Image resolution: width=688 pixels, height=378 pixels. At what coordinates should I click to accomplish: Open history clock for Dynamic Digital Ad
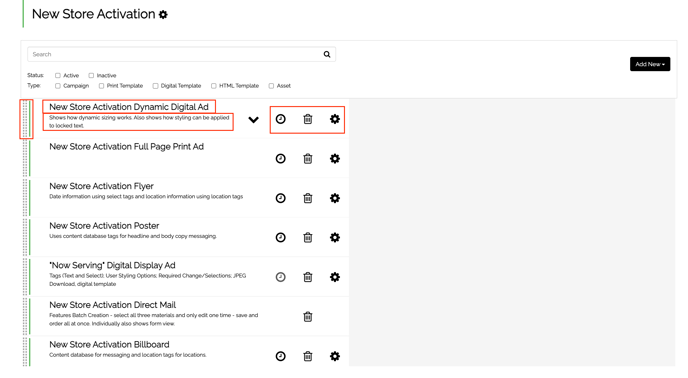pyautogui.click(x=280, y=119)
